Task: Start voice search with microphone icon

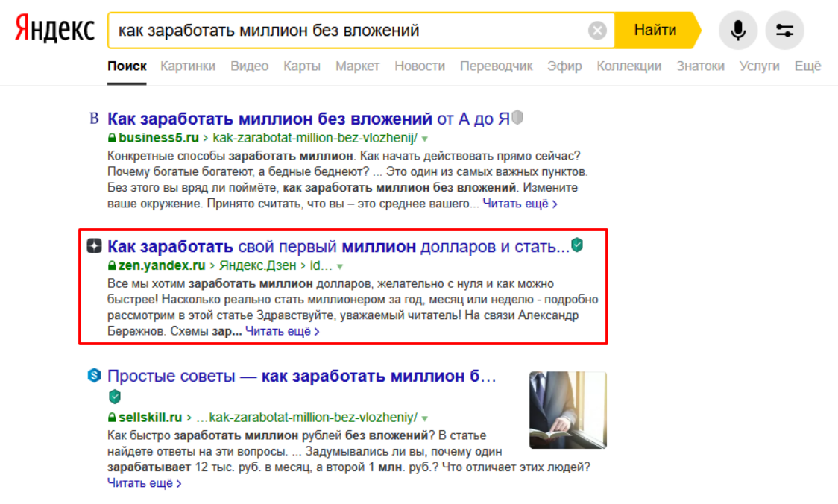Action: tap(737, 31)
